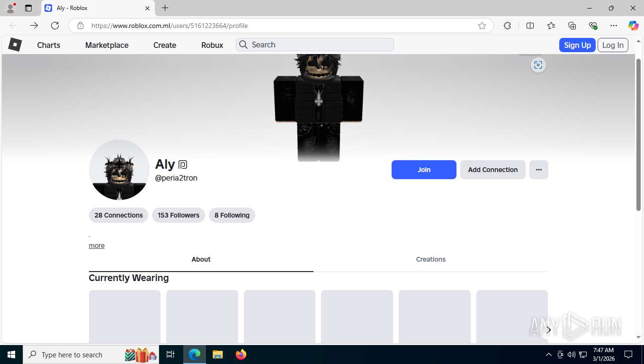Open Microsoft Edge in taskbar
Screen dimensions: 644x364
pos(195,355)
